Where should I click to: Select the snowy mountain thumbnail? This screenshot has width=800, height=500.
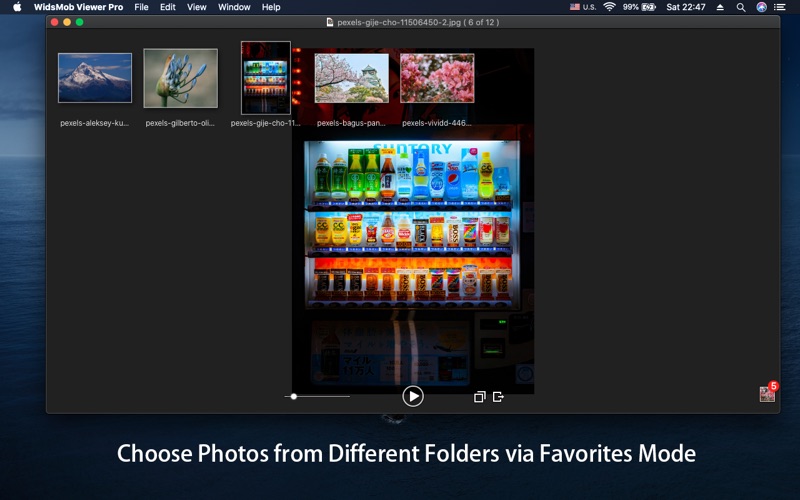point(95,78)
